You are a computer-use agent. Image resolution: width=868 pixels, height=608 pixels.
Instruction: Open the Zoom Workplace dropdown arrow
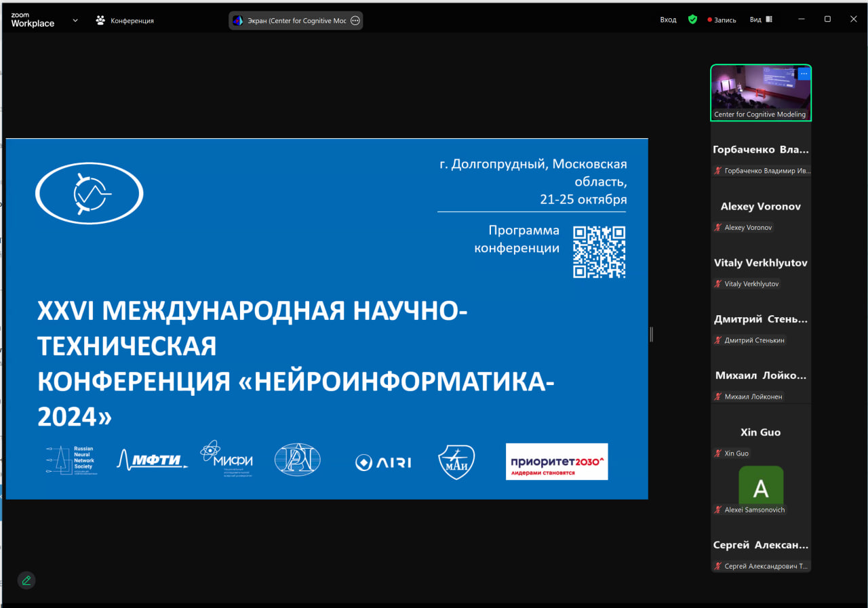tap(75, 20)
